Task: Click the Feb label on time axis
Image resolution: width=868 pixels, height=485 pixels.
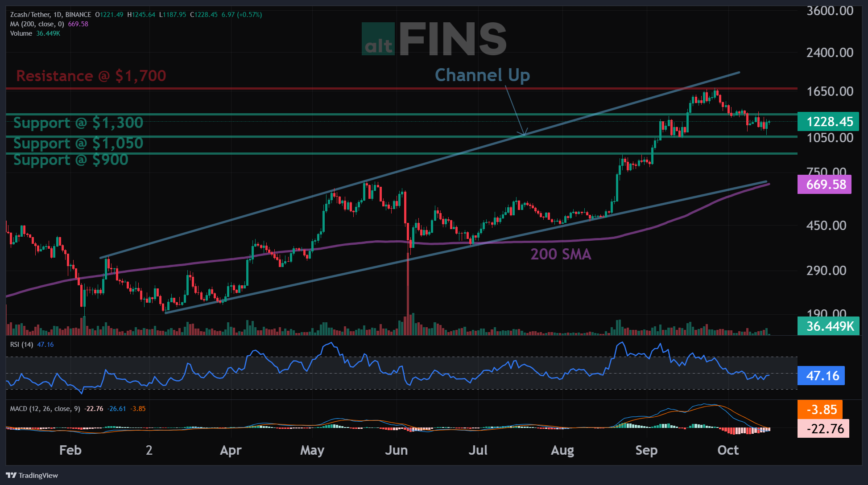Action: [70, 450]
